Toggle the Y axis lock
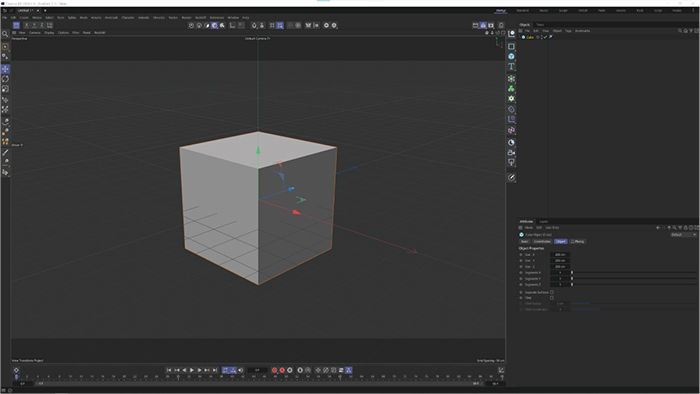The image size is (700, 394). point(34,25)
